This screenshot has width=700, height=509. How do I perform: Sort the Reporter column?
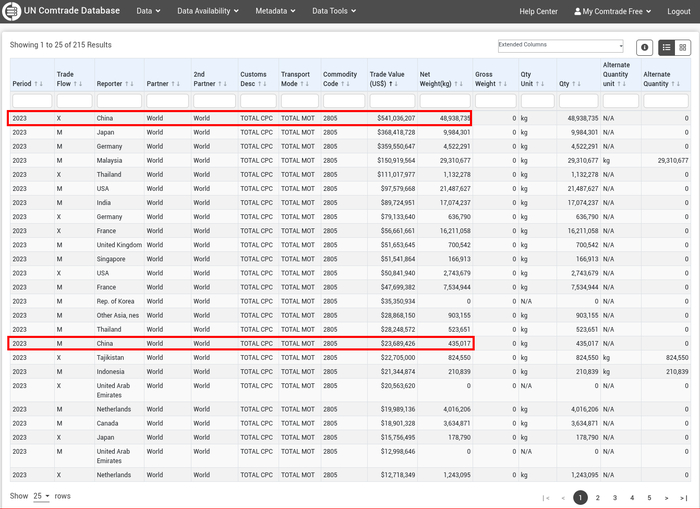pyautogui.click(x=130, y=83)
